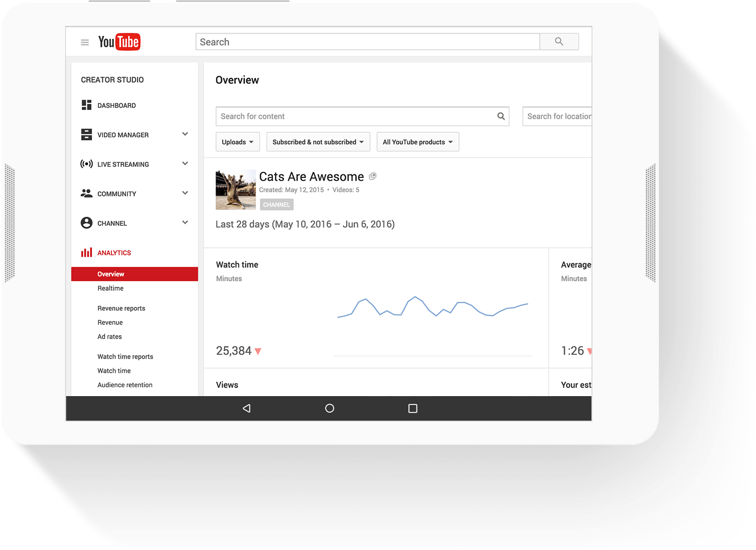The width and height of the screenshot is (756, 550).
Task: Open the Revenue report
Action: (x=110, y=323)
